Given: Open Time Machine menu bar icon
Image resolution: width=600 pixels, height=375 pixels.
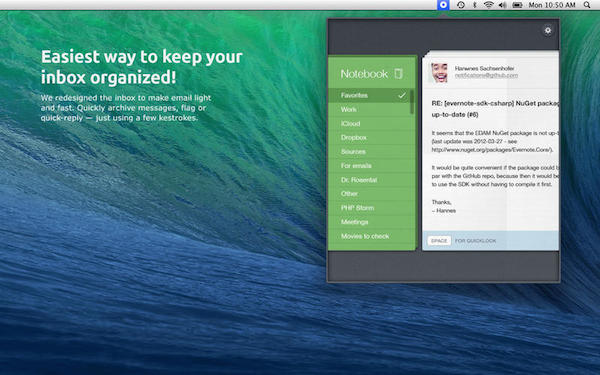Looking at the screenshot, I should point(461,5).
